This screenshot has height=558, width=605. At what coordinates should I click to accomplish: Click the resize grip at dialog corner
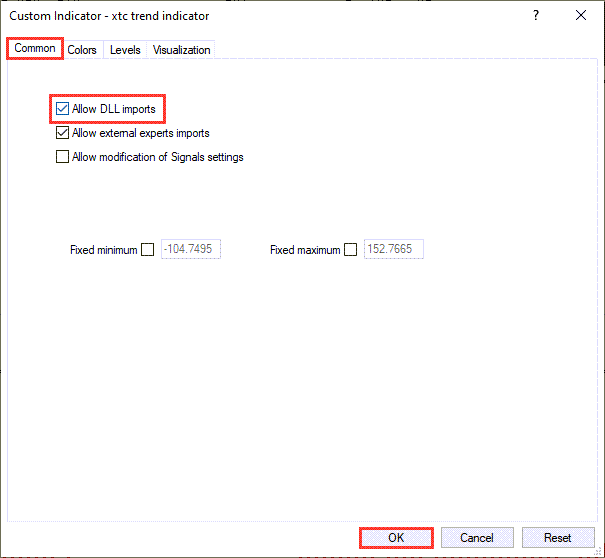point(599,552)
